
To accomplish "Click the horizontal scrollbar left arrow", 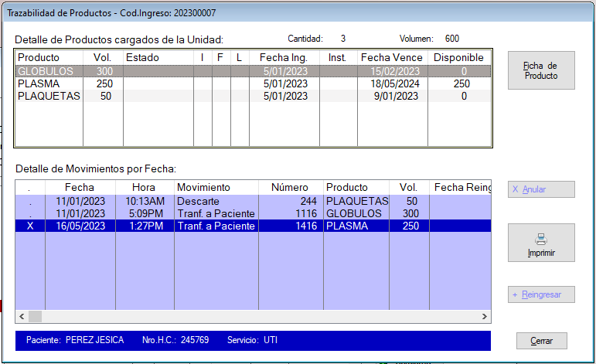I will (22, 317).
